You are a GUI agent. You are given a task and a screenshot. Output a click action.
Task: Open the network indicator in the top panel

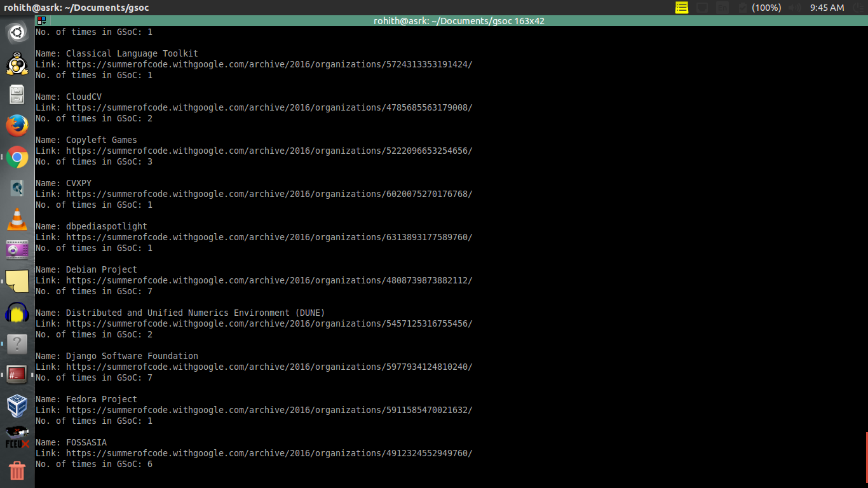(x=702, y=8)
